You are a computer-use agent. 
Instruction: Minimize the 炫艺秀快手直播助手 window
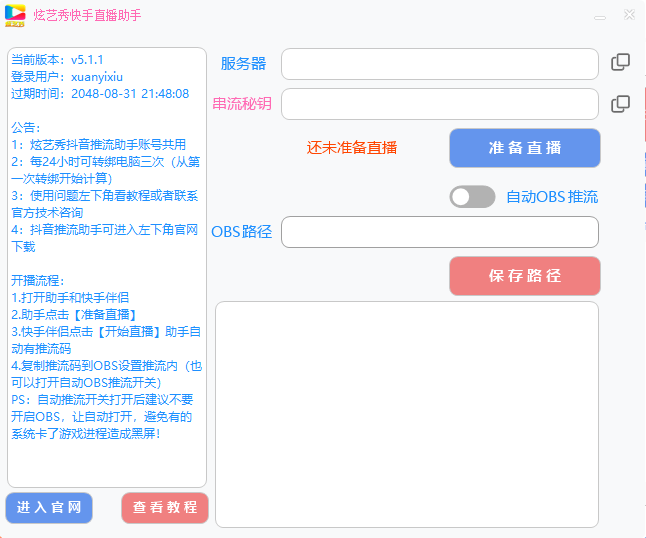point(600,18)
